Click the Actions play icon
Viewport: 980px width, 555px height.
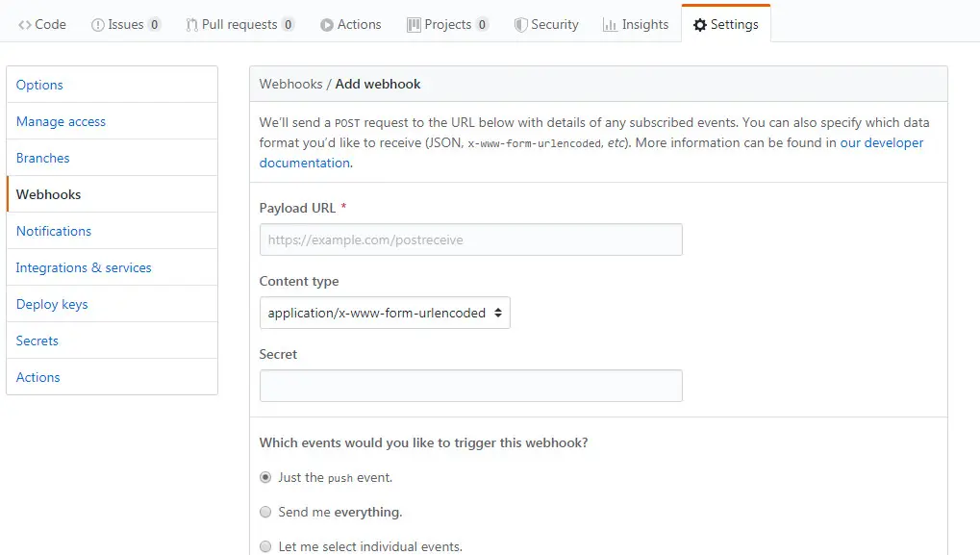pos(327,25)
